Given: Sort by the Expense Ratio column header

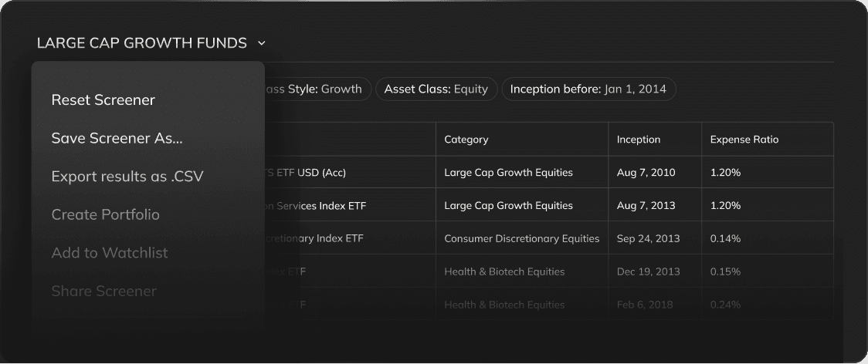Looking at the screenshot, I should 744,140.
